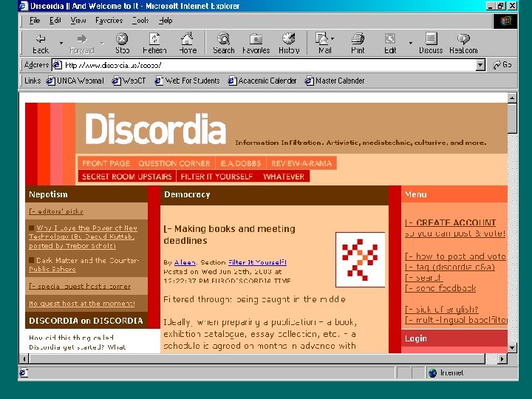Click the Internet zone globe icon
This screenshot has width=532, height=399.
pos(432,373)
